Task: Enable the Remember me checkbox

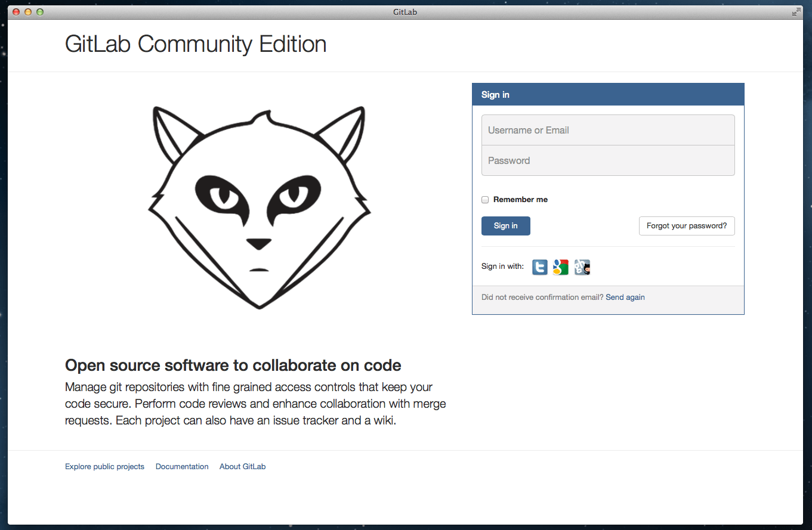Action: pyautogui.click(x=485, y=200)
